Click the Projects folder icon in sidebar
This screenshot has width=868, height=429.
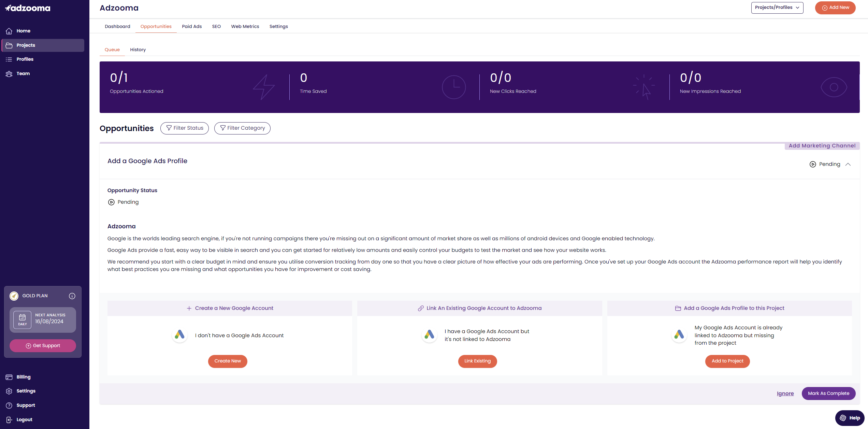coord(9,45)
